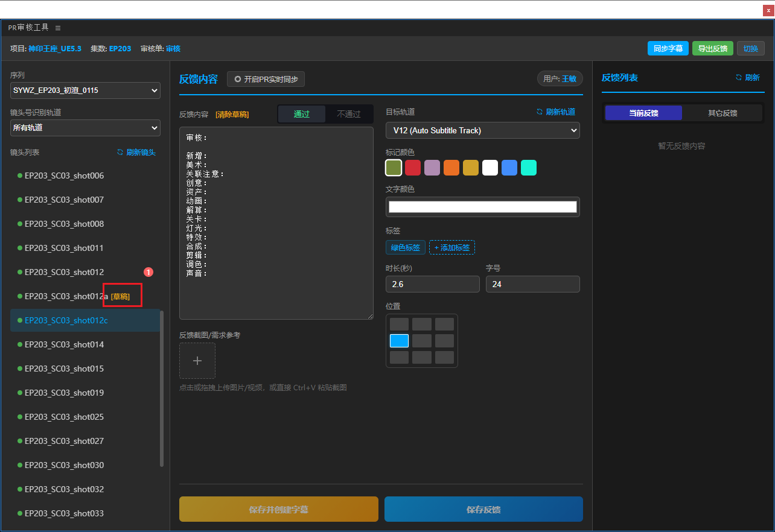Click the 清除草稿 link

[x=232, y=115]
